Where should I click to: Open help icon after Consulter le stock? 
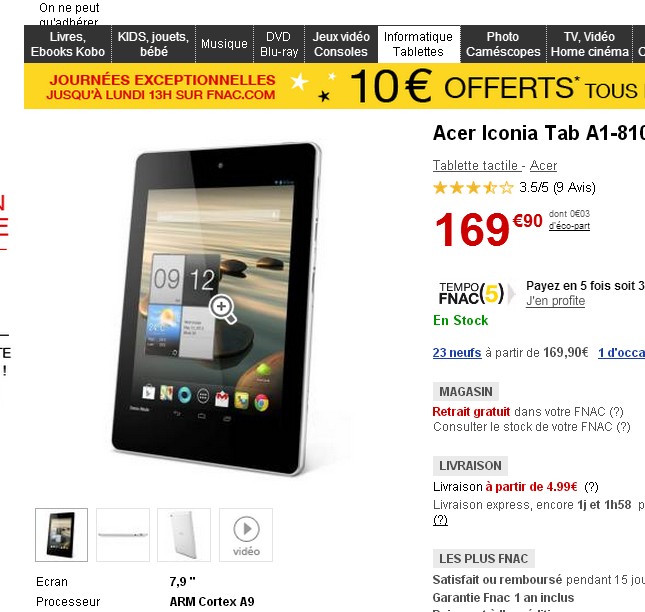(x=623, y=427)
